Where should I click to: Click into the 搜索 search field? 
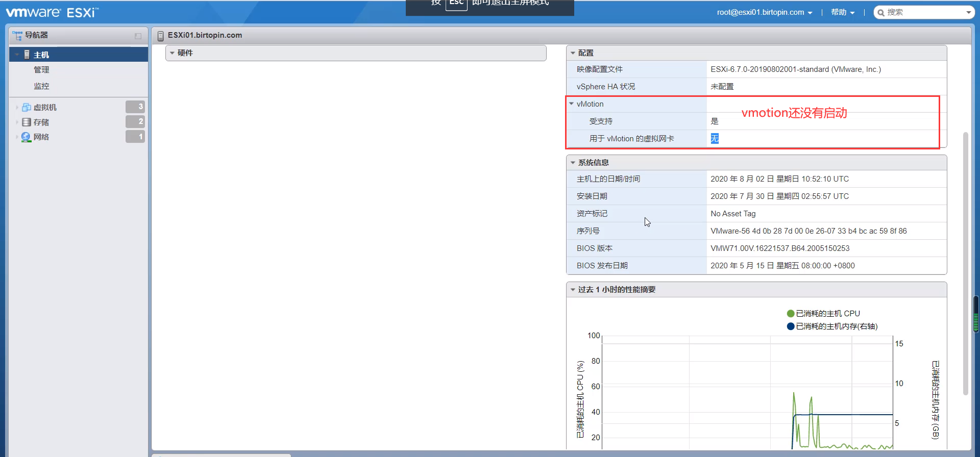point(924,12)
